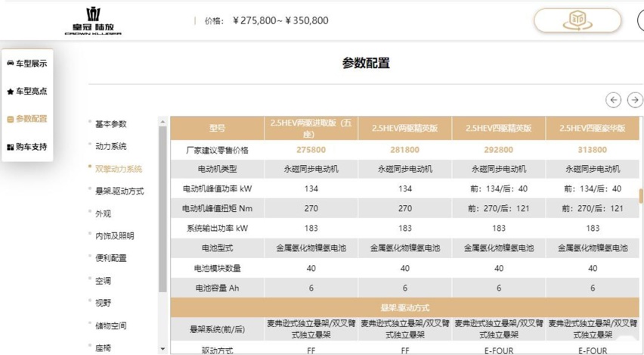Click the page scrollbar thumb on right
The image size is (644, 355).
click(x=641, y=196)
